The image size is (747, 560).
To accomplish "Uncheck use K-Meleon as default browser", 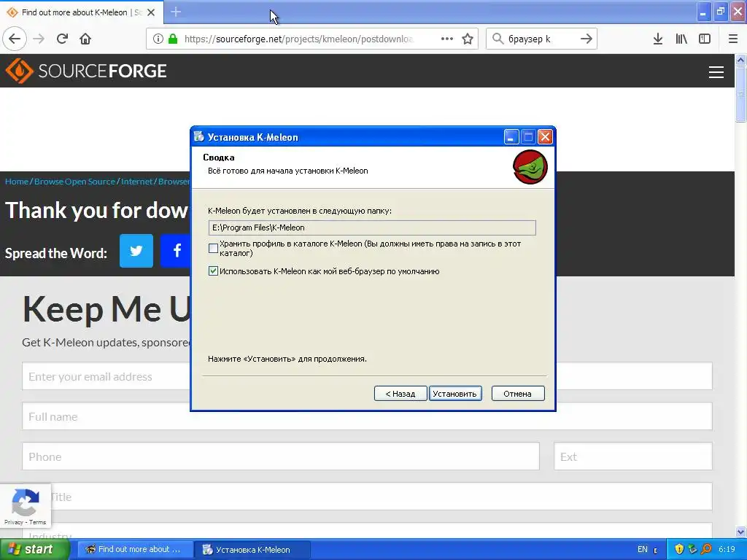I will coord(214,271).
